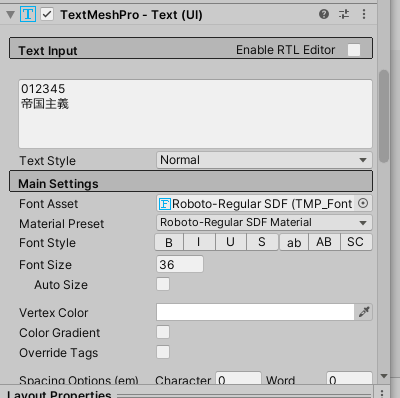Enable the RTL Editor checkbox
The image size is (400, 398).
[x=354, y=50]
